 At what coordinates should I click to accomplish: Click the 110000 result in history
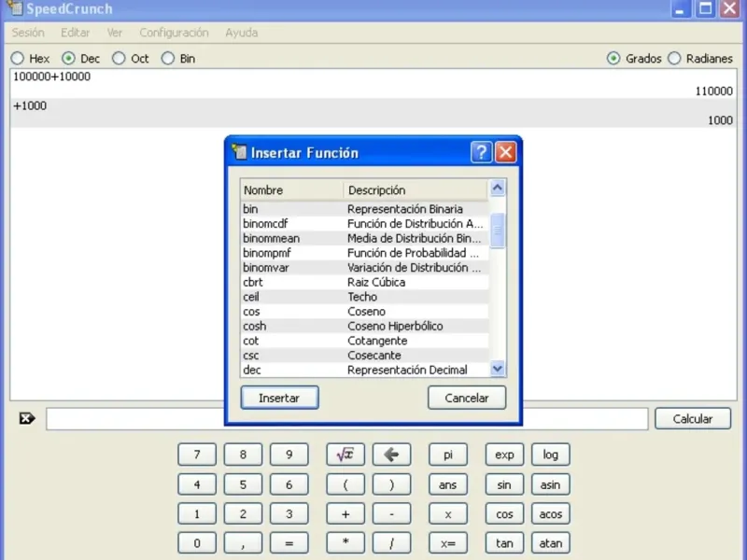click(713, 91)
